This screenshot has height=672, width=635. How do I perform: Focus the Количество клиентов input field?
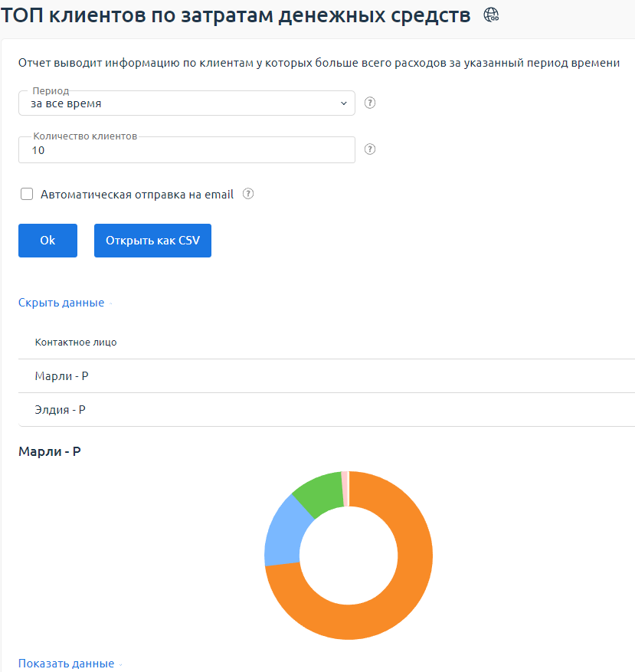186,151
